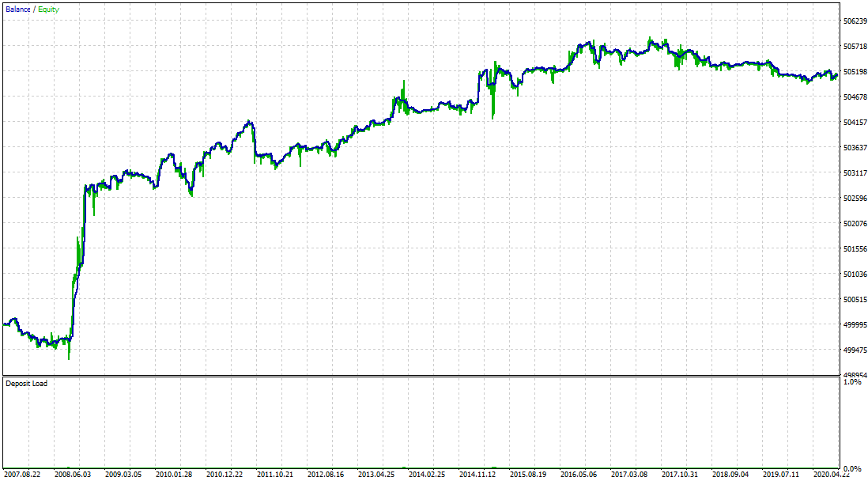Select the 503637 price axis value
The image size is (868, 481).
pyautogui.click(x=855, y=148)
